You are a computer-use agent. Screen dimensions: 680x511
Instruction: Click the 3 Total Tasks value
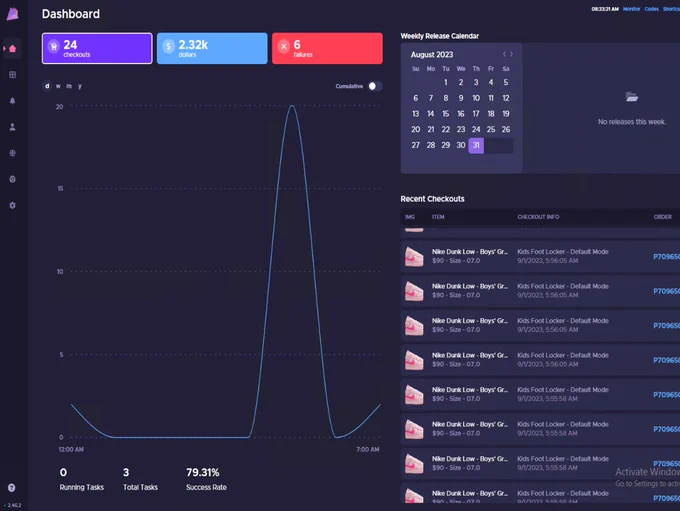click(126, 472)
